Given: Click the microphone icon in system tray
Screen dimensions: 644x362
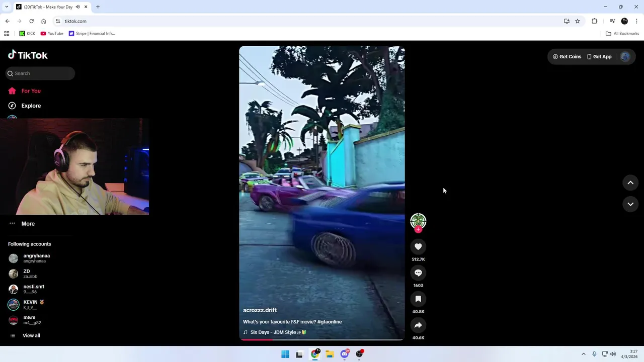Looking at the screenshot, I should pos(594,354).
